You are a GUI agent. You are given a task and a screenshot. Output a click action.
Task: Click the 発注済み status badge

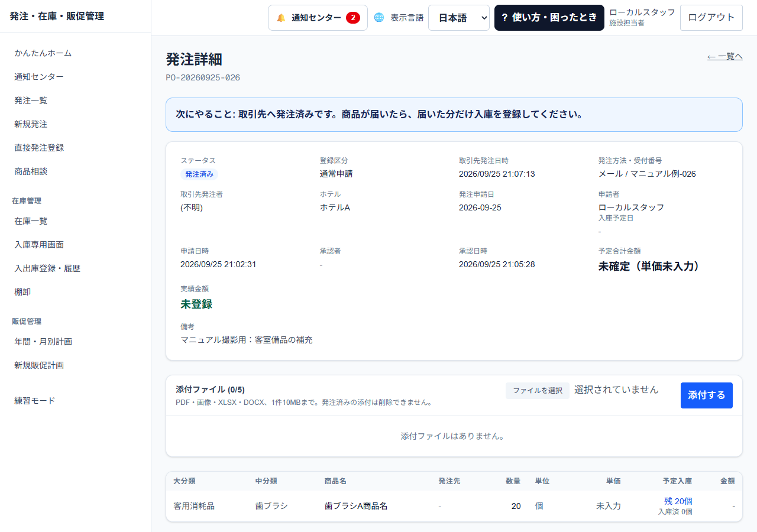point(199,174)
